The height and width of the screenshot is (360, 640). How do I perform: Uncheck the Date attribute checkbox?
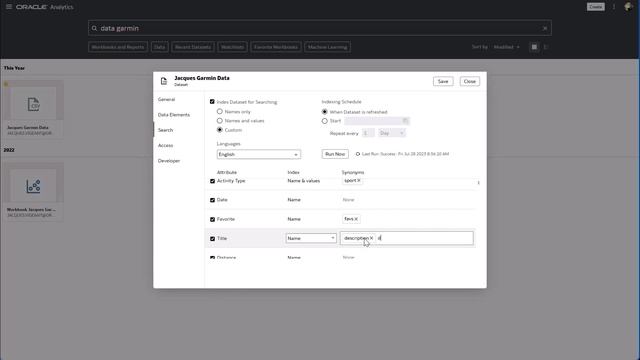click(212, 200)
